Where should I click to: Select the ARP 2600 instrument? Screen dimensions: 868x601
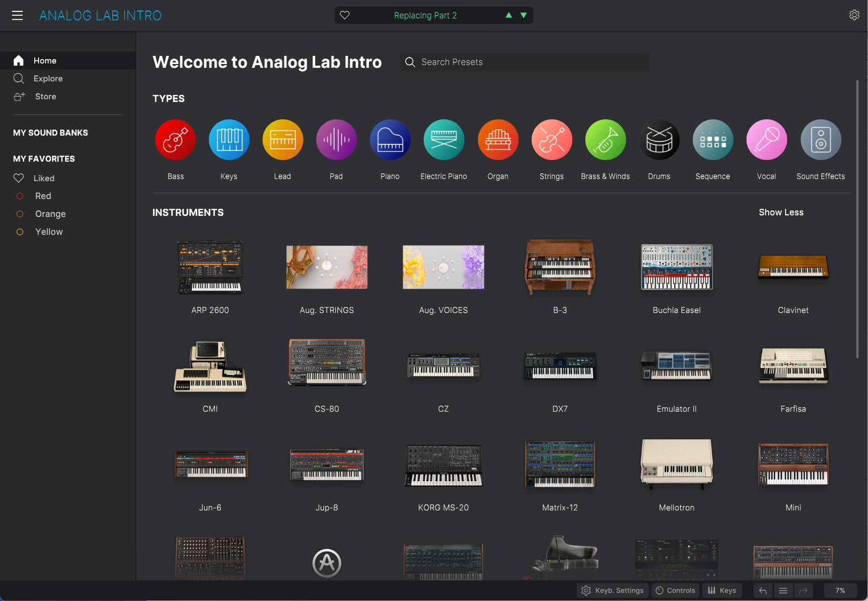210,268
